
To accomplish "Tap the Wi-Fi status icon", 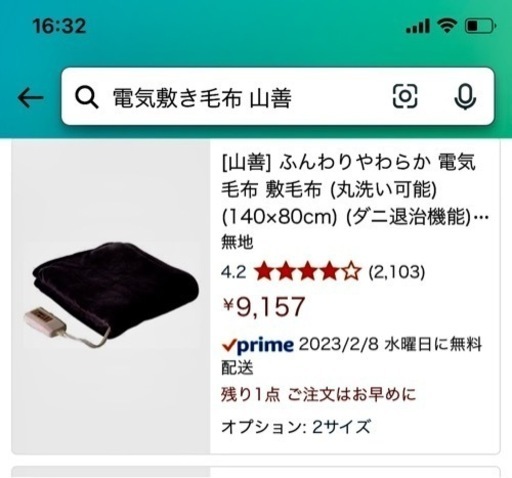I will click(x=447, y=26).
